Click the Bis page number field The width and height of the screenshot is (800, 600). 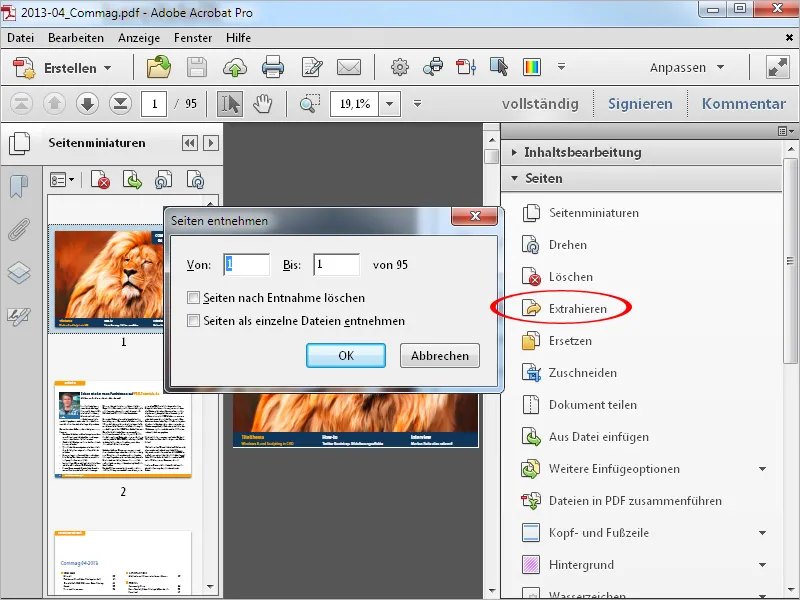(337, 265)
